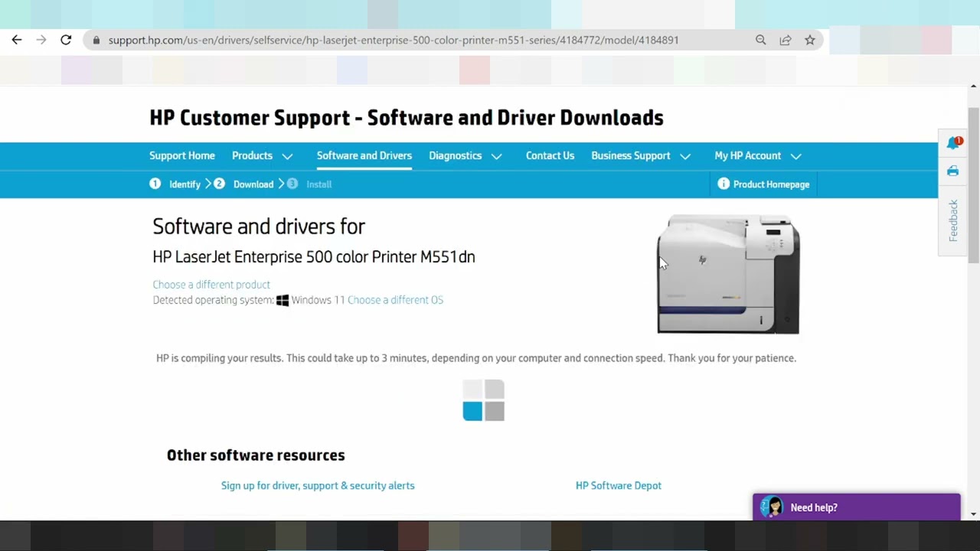Click the HP Customer Support page title
This screenshot has height=551, width=980.
coord(407,118)
